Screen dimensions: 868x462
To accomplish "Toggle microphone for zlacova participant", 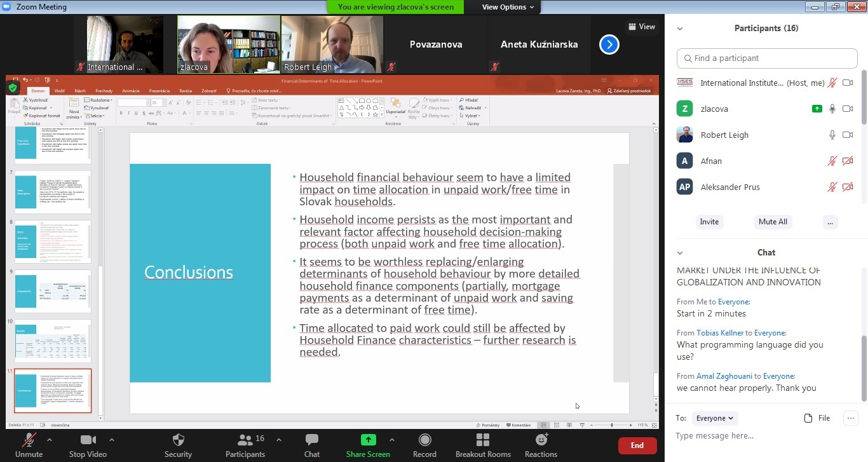I will [x=832, y=109].
